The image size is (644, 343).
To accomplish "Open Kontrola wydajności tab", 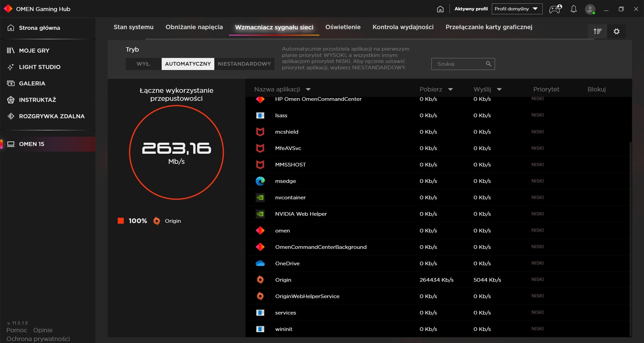I will click(403, 27).
